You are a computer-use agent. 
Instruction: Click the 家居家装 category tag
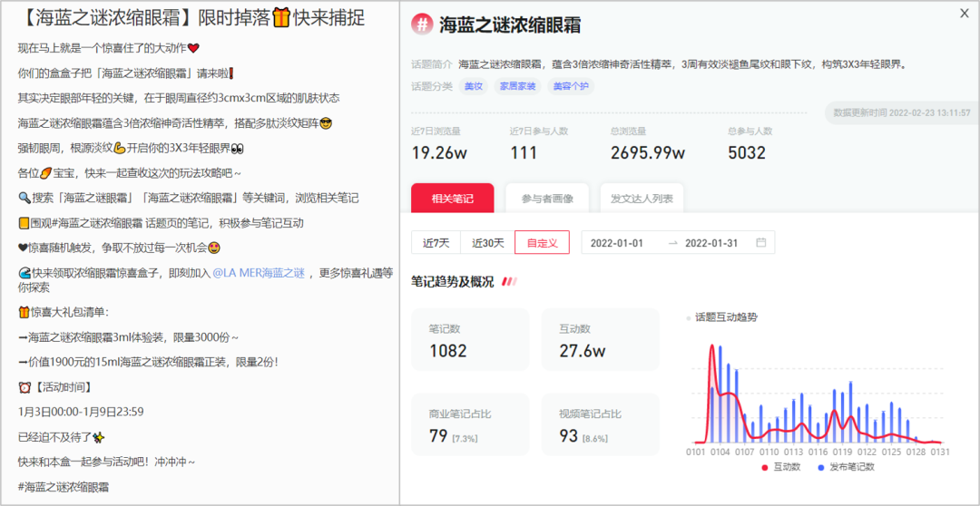(518, 86)
